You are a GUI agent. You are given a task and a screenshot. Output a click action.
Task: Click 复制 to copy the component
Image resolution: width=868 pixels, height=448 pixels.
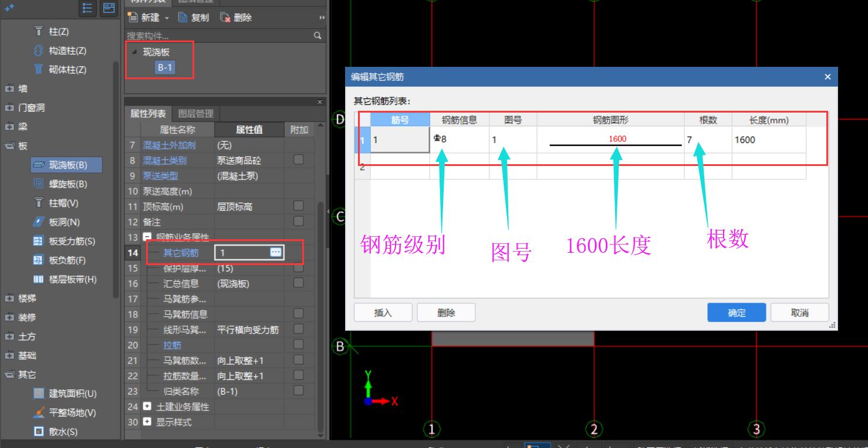[x=194, y=18]
